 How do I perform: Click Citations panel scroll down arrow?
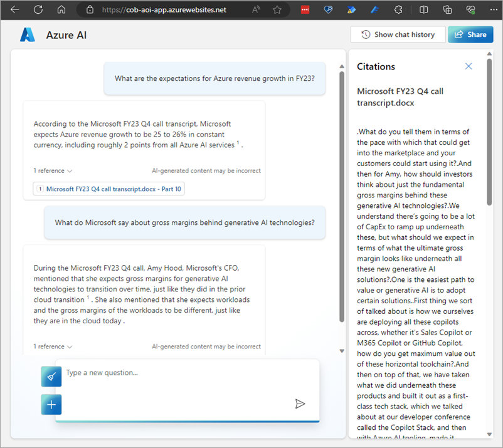pyautogui.click(x=489, y=435)
